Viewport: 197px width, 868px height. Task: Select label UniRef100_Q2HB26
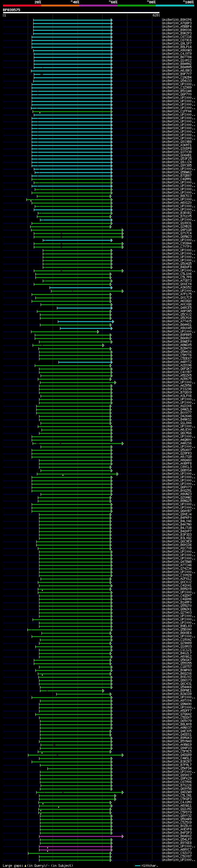coord(177,226)
